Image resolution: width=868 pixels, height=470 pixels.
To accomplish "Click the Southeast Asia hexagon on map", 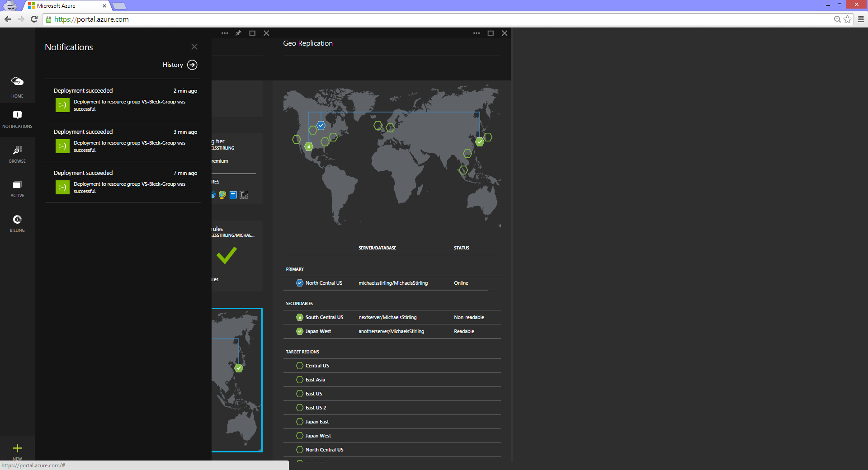I will 463,170.
